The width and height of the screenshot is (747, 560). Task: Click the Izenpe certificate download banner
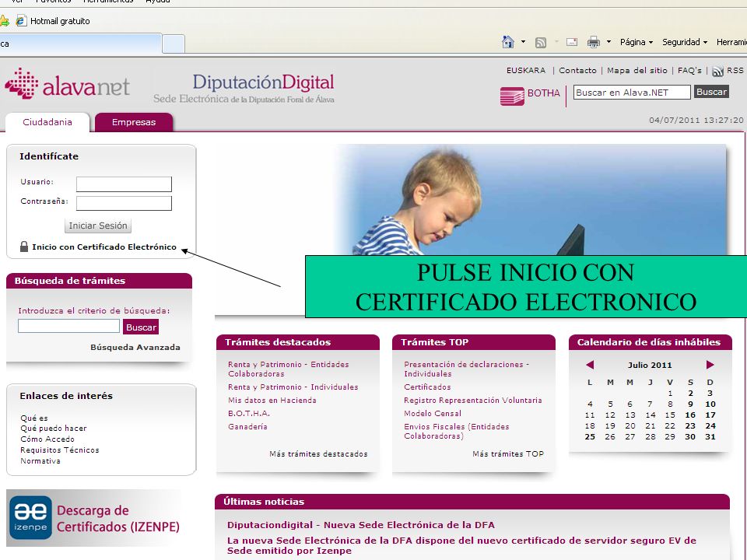coord(94,518)
